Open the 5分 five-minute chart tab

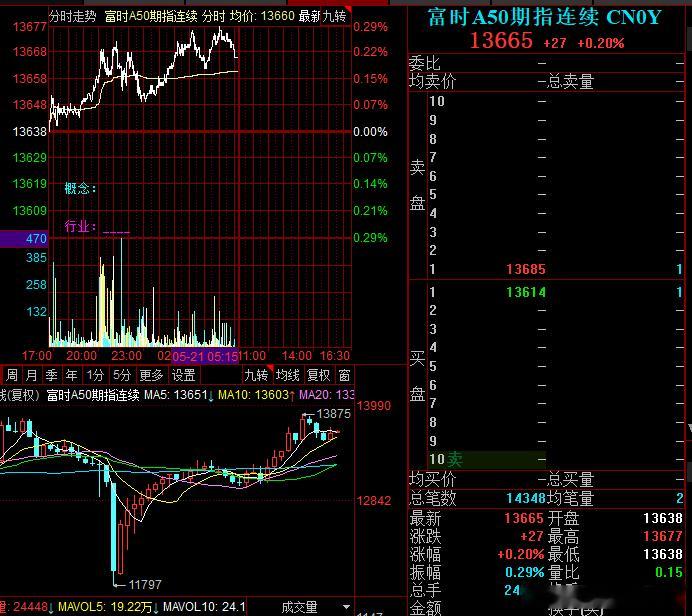[121, 376]
